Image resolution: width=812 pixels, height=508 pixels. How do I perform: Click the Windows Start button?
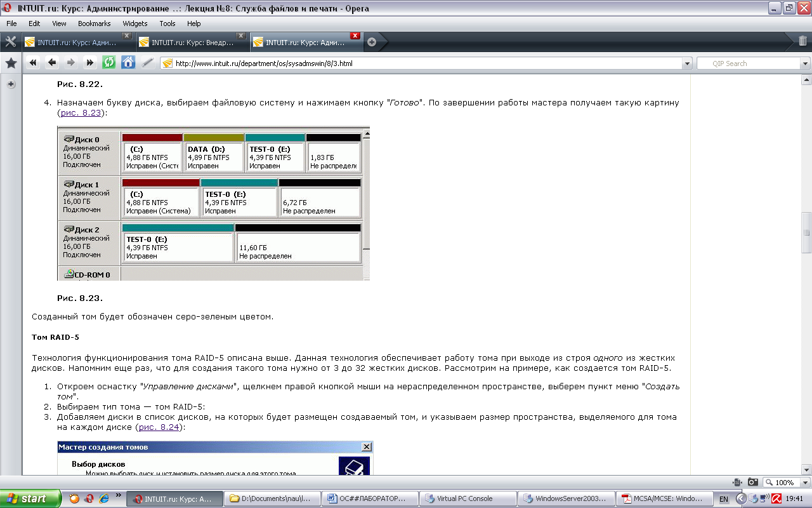tap(30, 498)
